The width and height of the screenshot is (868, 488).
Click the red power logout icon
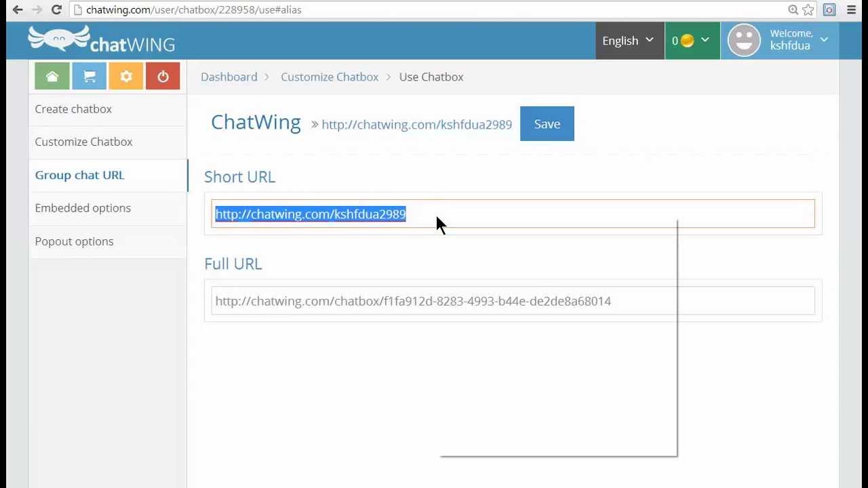pos(163,77)
